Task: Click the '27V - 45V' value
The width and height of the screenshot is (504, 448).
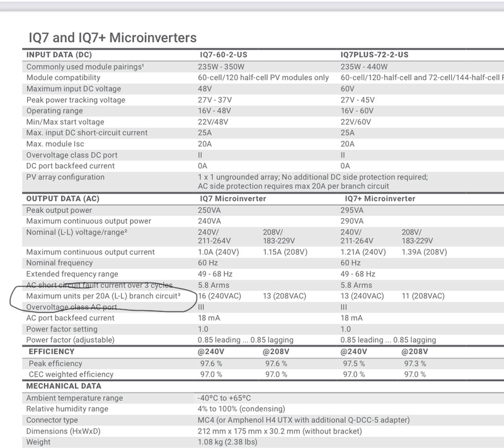Action: pyautogui.click(x=357, y=100)
